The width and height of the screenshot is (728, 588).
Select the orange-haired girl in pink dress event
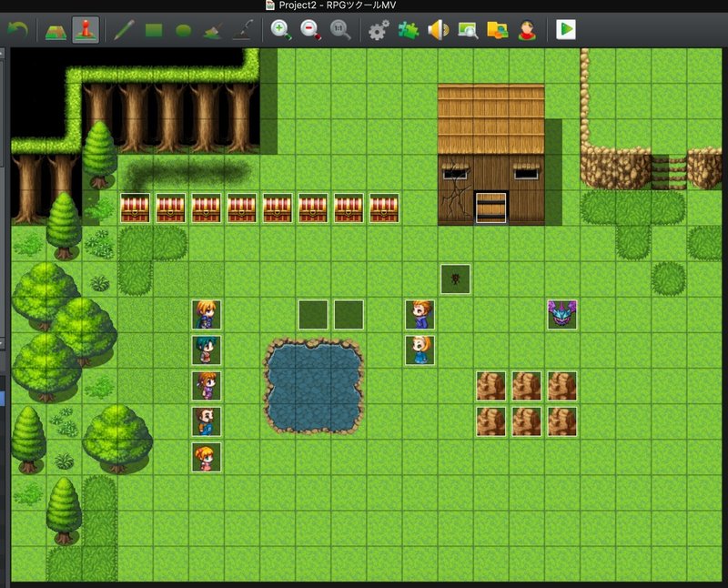tap(207, 457)
